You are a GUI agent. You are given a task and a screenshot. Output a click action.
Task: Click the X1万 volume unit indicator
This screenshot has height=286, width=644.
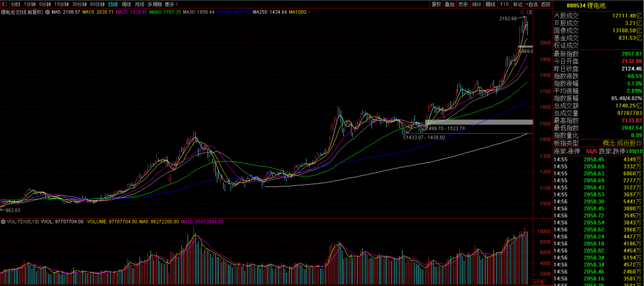pyautogui.click(x=540, y=282)
